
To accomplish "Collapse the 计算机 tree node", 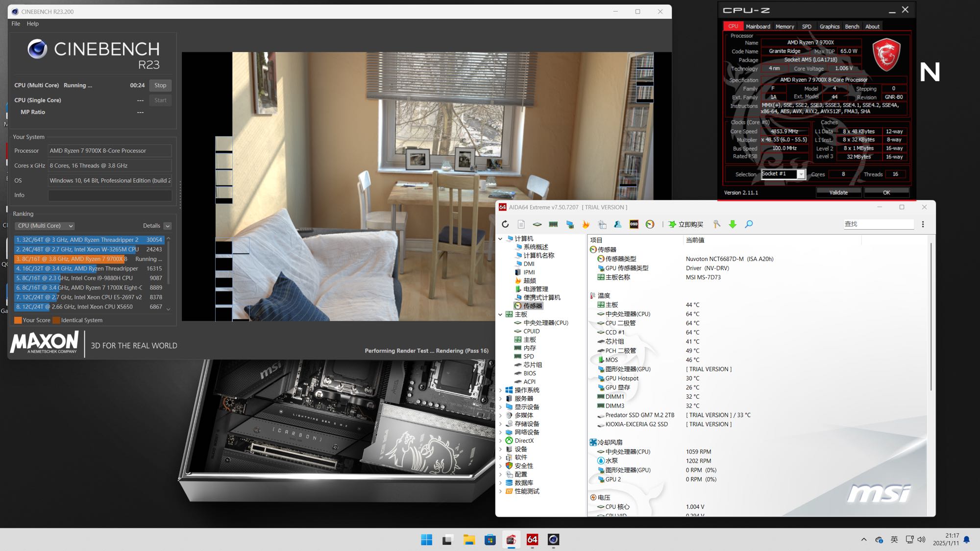I will point(500,239).
